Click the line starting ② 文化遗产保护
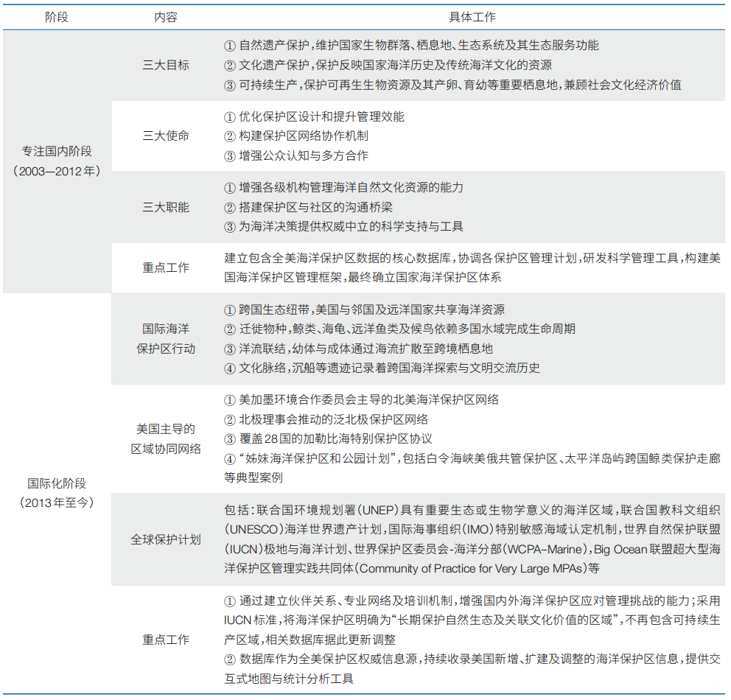Image resolution: width=731 pixels, height=700 pixels. (x=388, y=66)
